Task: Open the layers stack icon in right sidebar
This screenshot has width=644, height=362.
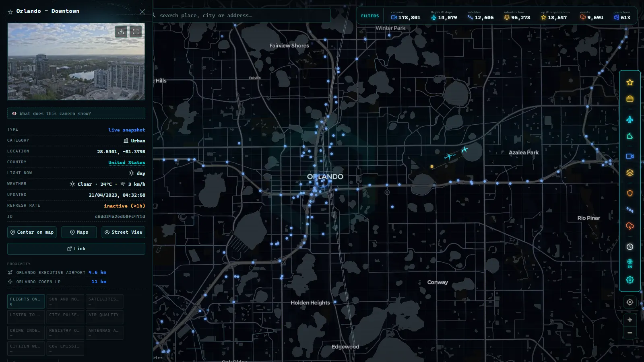Action: 630,173
